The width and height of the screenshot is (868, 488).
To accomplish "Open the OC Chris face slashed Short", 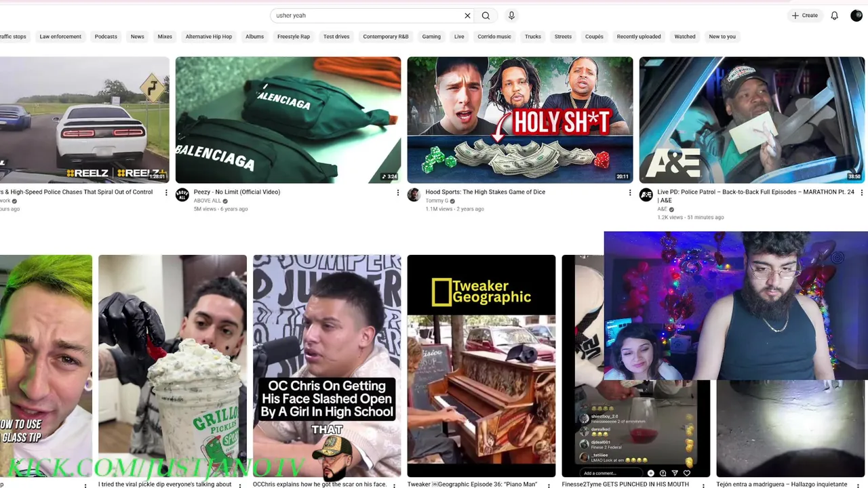I will [x=327, y=366].
